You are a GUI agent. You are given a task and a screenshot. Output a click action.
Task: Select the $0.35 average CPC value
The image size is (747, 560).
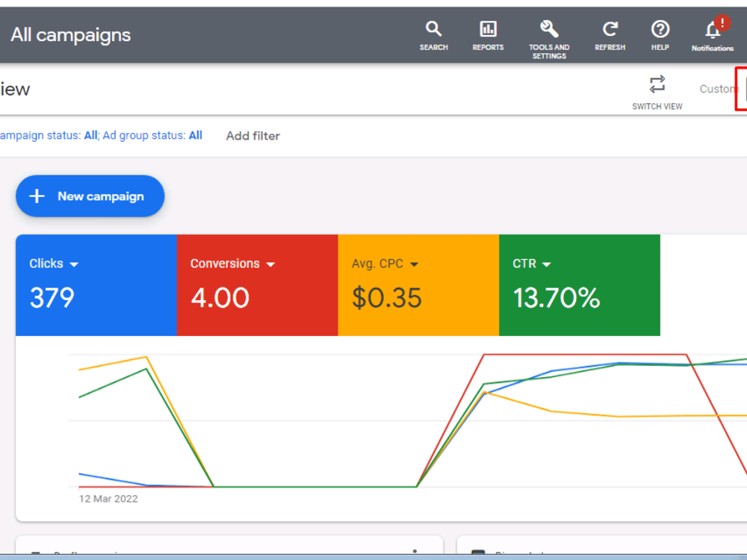tap(387, 298)
